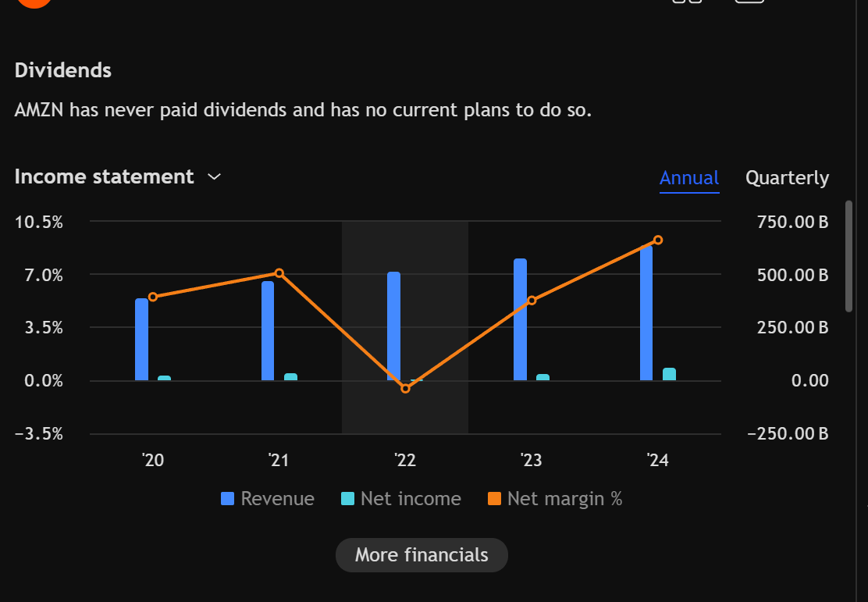Click the 500.00 B axis label

[x=793, y=276]
